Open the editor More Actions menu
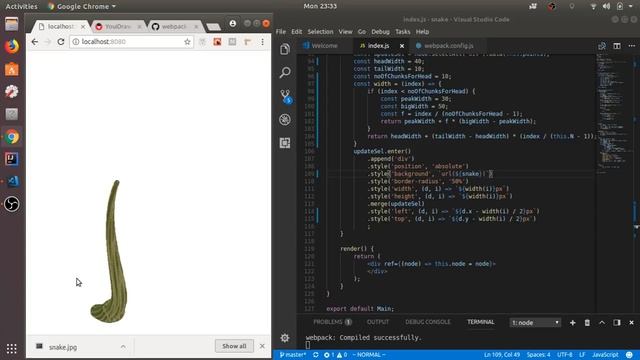 [631, 46]
